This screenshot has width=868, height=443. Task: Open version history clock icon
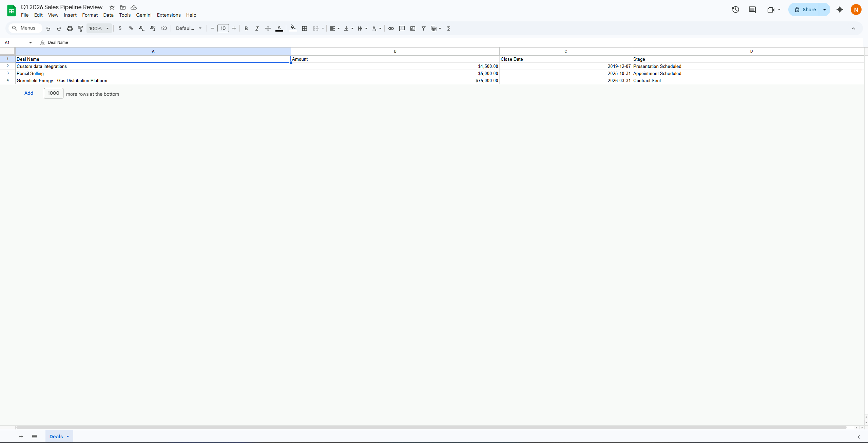point(735,10)
